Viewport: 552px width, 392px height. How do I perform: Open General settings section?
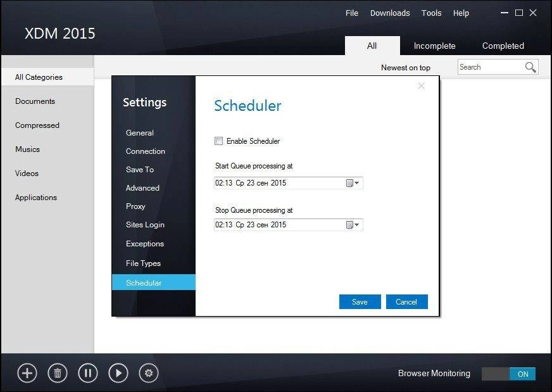(140, 133)
